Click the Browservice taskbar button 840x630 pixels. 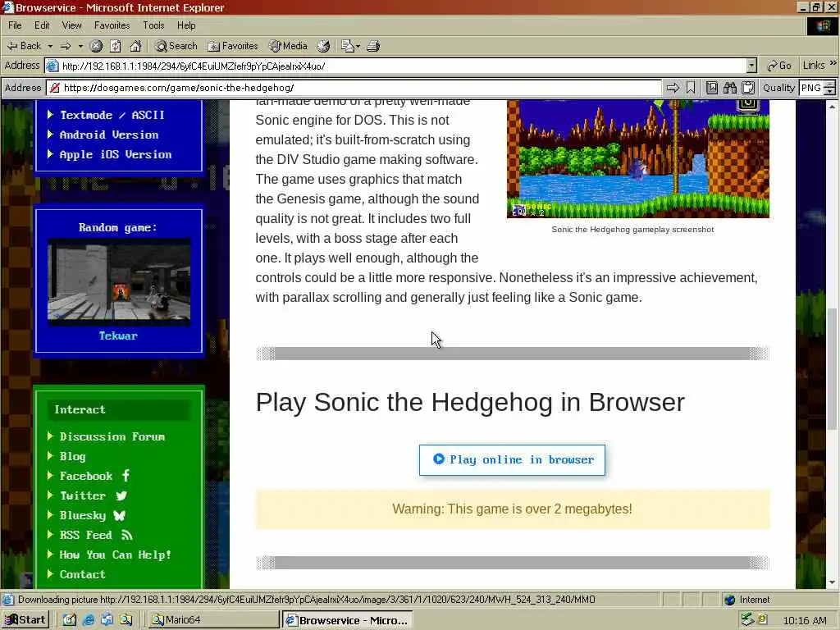[348, 620]
